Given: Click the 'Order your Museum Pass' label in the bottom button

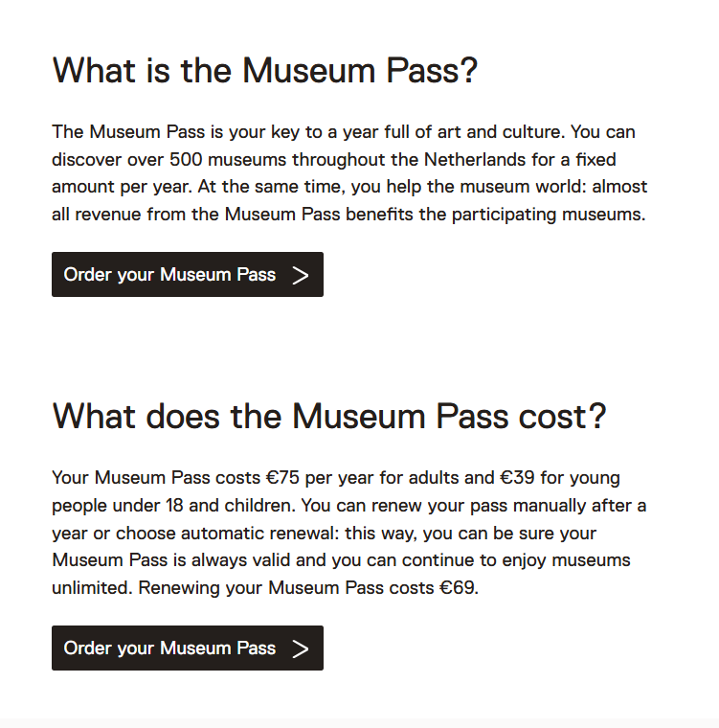Looking at the screenshot, I should [169, 648].
